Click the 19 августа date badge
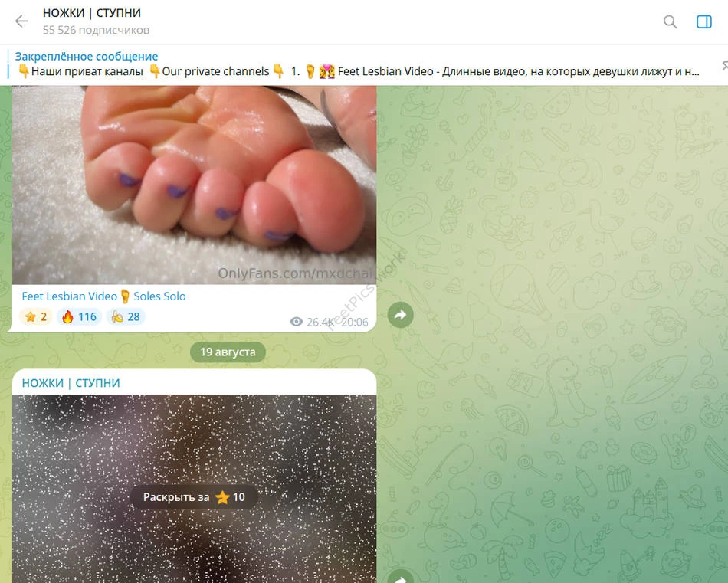Screen dimensions: 728x583 coord(228,352)
